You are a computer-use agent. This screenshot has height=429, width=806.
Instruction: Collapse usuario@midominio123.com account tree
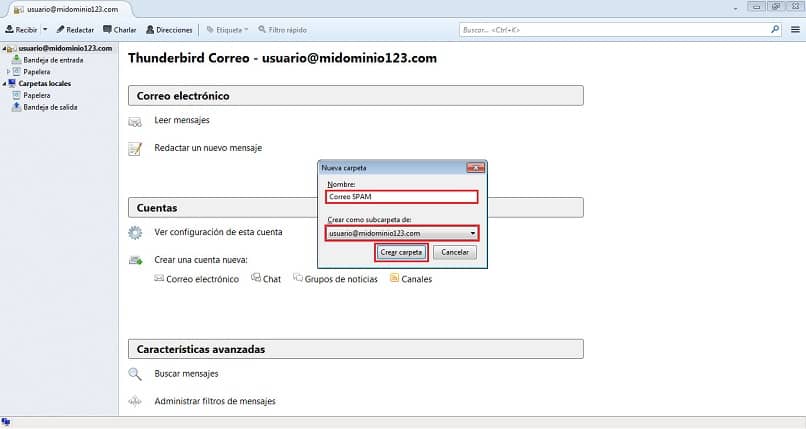coord(4,48)
